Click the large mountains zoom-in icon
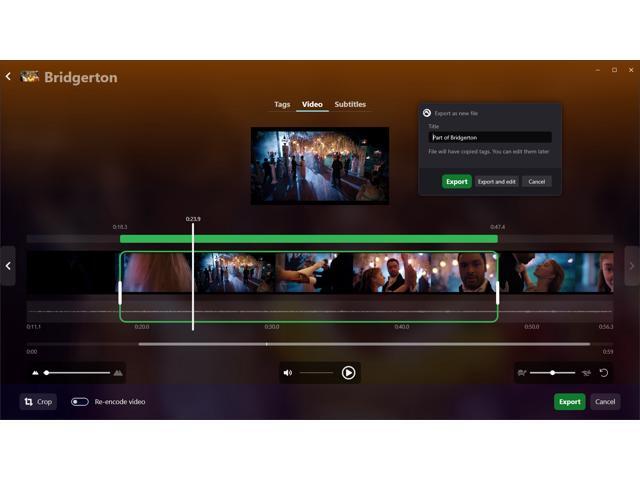The width and height of the screenshot is (640, 480). [x=118, y=373]
